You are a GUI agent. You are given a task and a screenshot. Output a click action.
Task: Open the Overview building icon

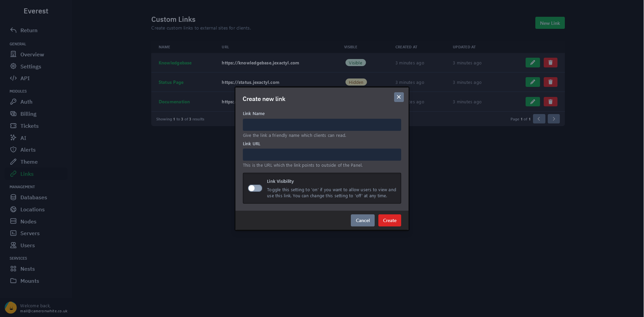point(13,54)
